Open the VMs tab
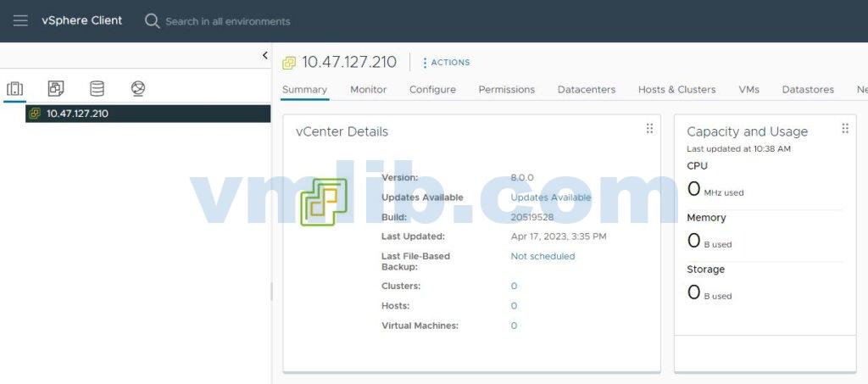Screen dimensions: 868x384 [748, 90]
